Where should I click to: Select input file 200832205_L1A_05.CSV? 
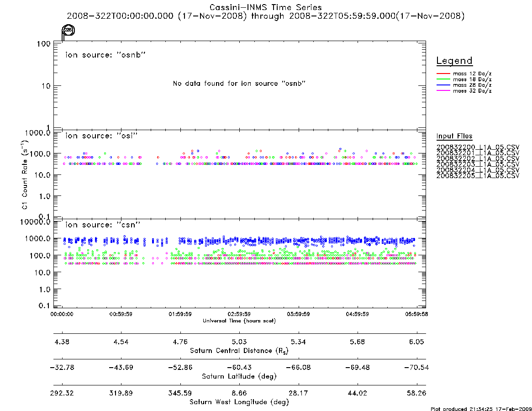click(x=478, y=176)
